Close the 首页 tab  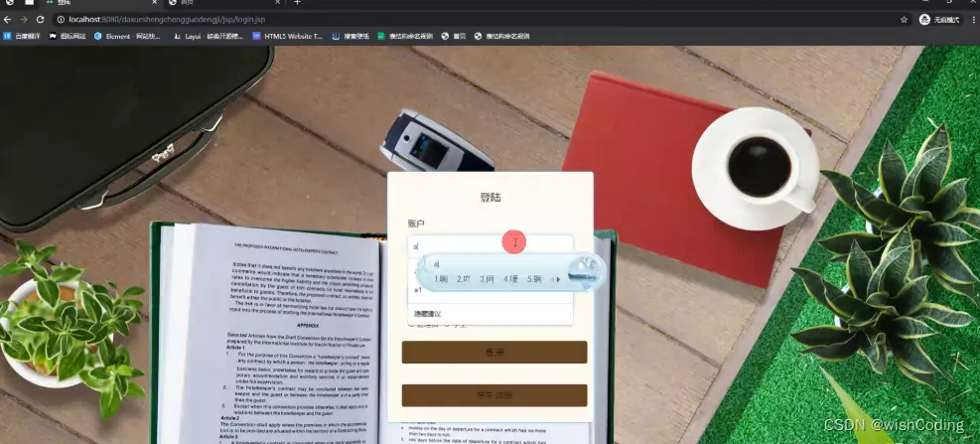(x=277, y=3)
